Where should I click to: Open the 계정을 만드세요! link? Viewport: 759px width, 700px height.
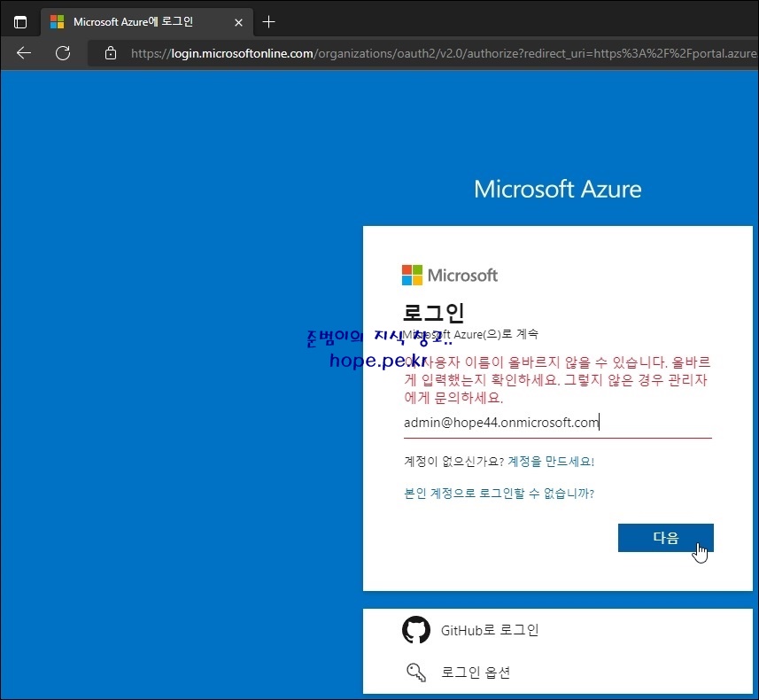tap(551, 462)
